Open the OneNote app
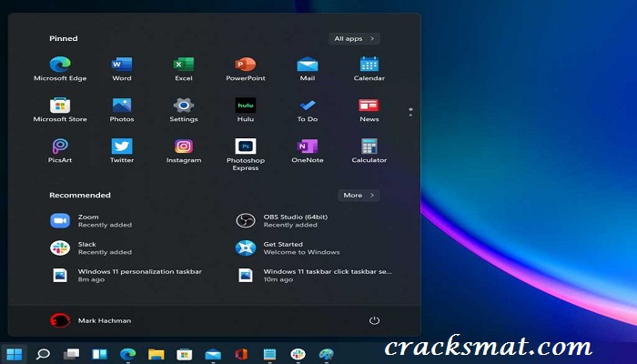Viewport: 637px width, 364px height. click(308, 151)
